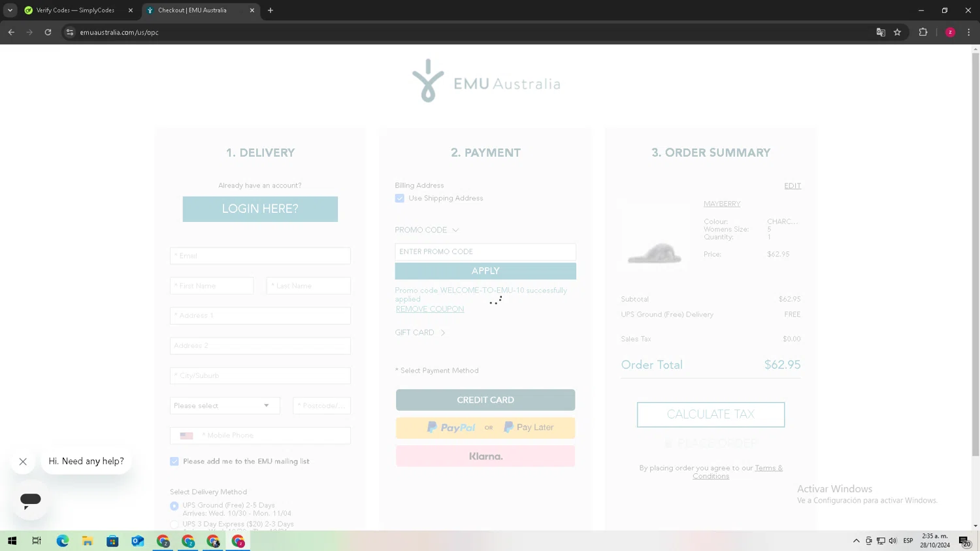Reload the checkout page
980x551 pixels.
48,32
